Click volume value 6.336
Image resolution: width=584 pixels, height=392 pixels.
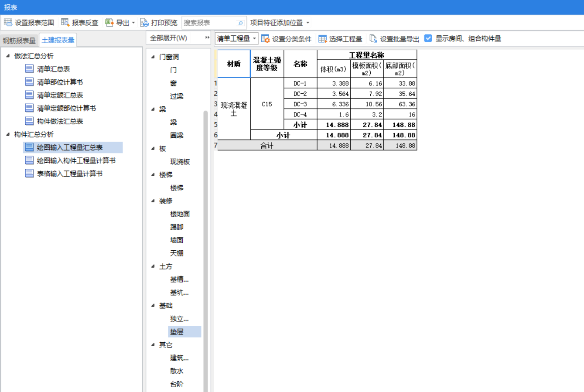(334, 104)
